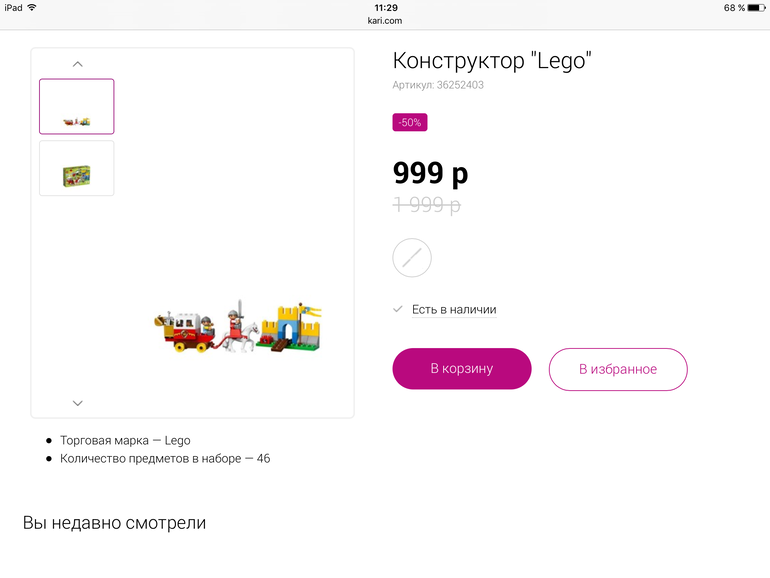Tap the battery icon in the status bar
Image resolution: width=770 pixels, height=578 pixels.
point(757,7)
